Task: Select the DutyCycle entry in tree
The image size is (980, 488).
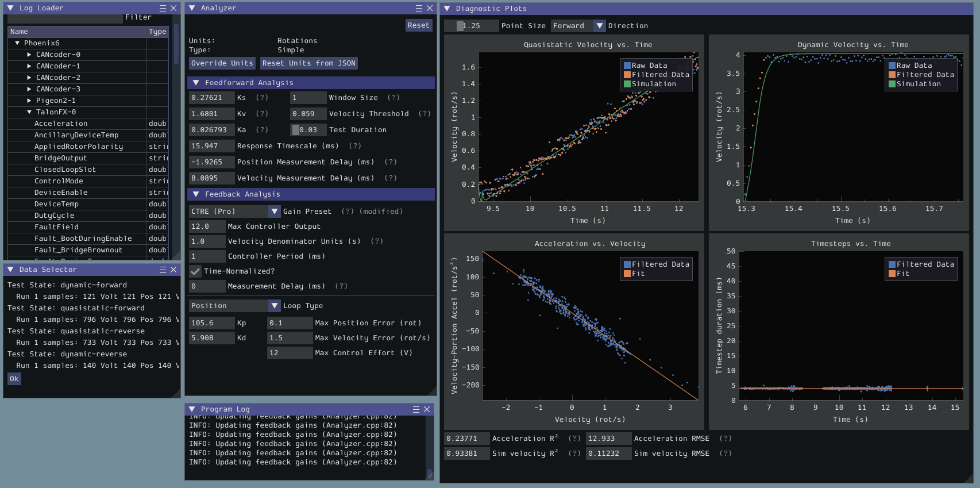Action: (54, 216)
